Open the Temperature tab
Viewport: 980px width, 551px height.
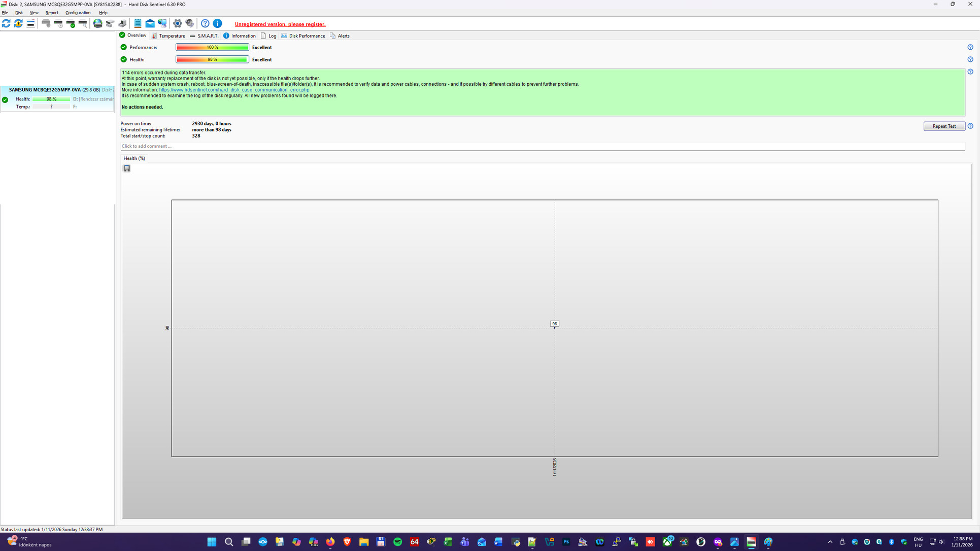click(168, 36)
